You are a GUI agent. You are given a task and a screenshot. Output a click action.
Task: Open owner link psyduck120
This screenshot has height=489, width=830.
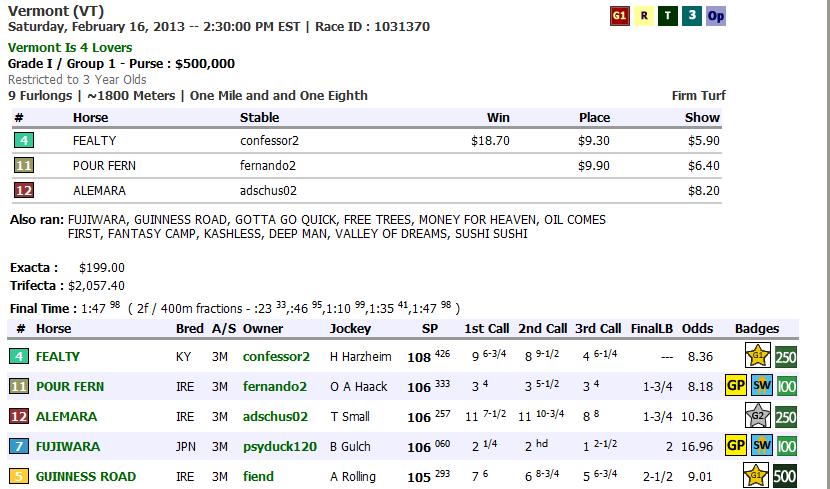(x=279, y=446)
